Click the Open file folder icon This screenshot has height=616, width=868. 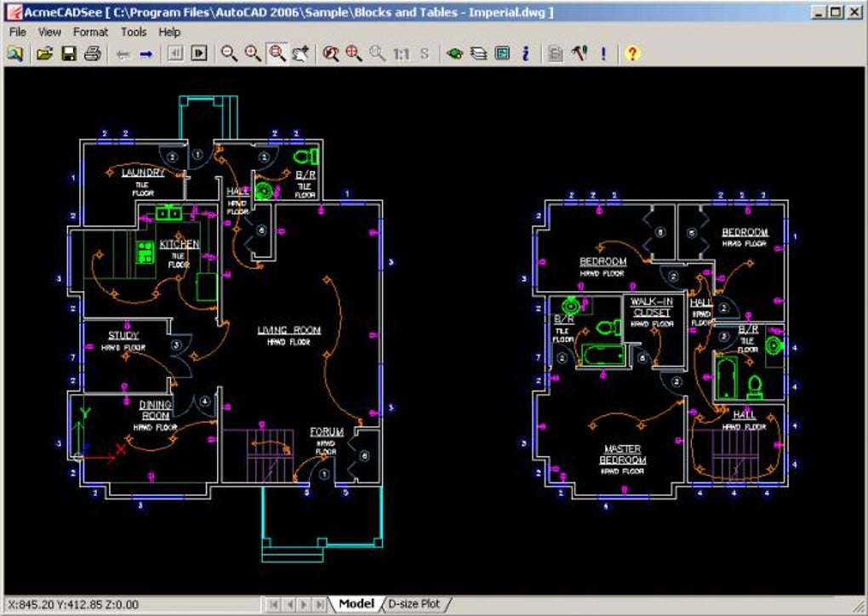(45, 54)
